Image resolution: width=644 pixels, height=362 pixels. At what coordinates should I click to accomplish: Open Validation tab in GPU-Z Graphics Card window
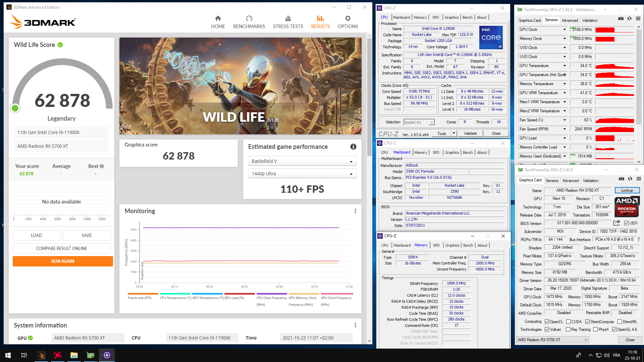point(590,180)
